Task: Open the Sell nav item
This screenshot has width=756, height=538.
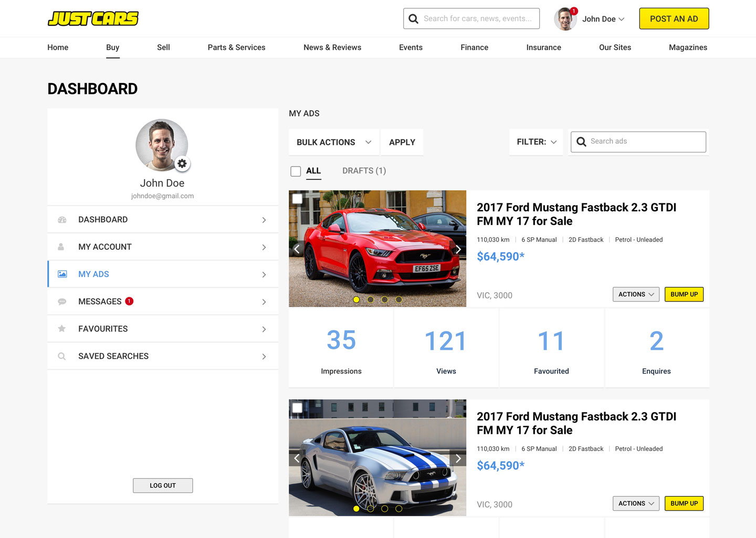Action: click(x=163, y=47)
